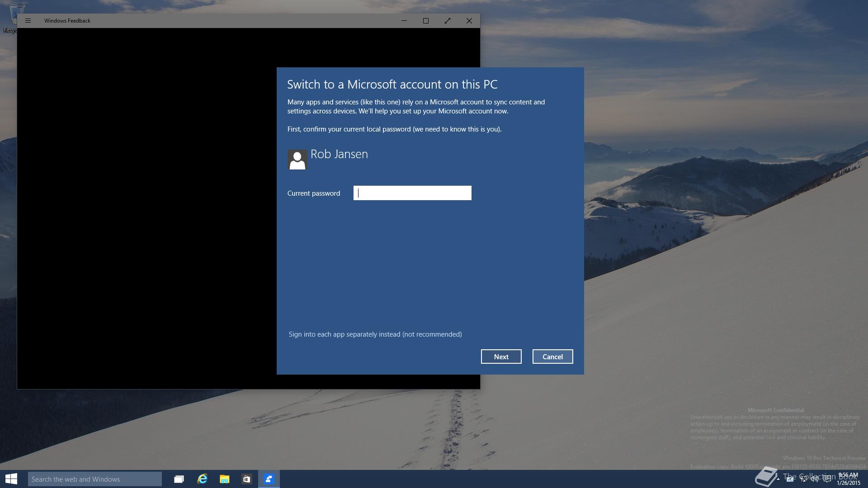Click the taskbar clock showing 9:56 AM
The height and width of the screenshot is (488, 868).
tap(849, 479)
